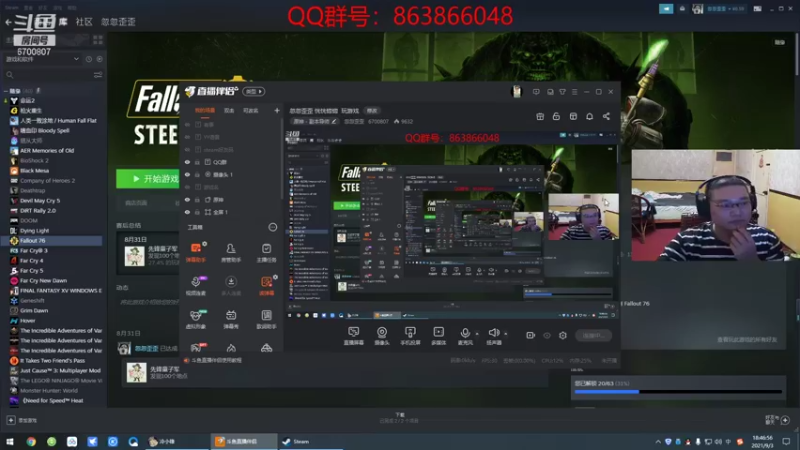The width and height of the screenshot is (800, 450).
Task: Click the webcam overlay thumbnail
Action: pyautogui.click(x=715, y=206)
